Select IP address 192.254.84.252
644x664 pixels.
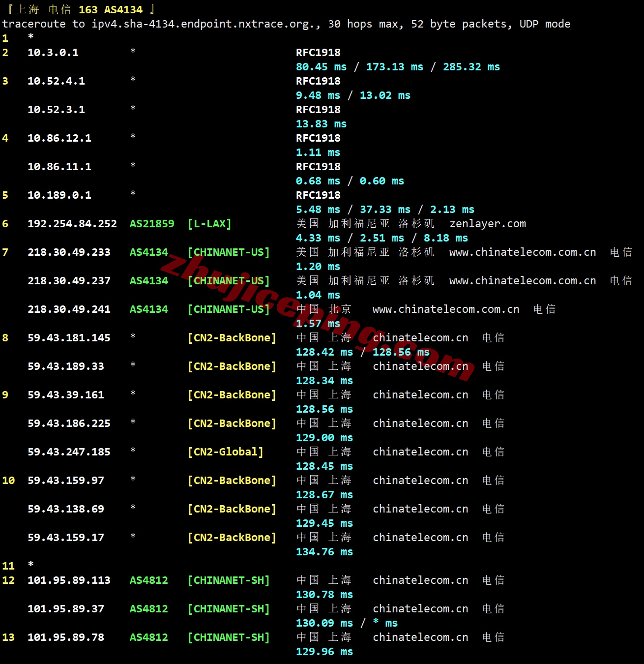[x=72, y=224]
